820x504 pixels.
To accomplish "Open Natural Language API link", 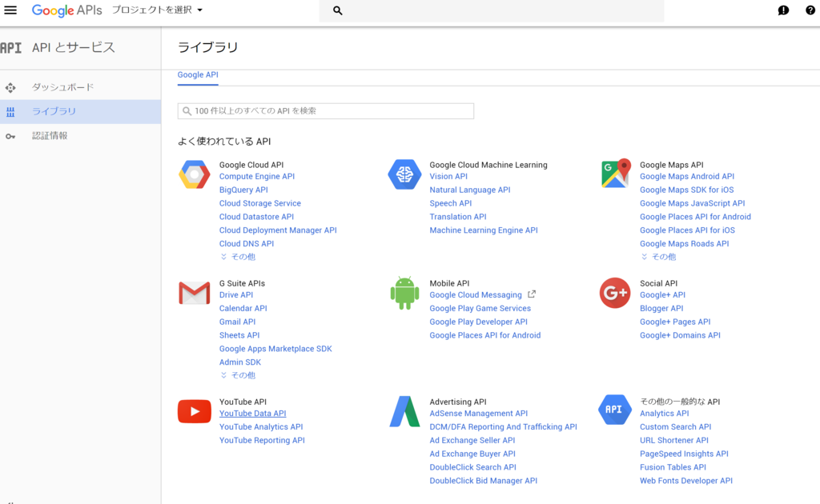I will click(469, 190).
